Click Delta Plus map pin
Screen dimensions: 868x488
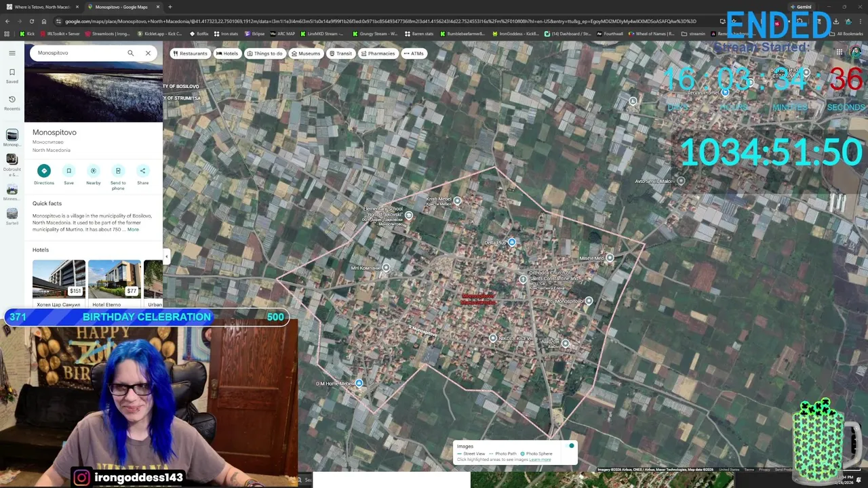[512, 242]
